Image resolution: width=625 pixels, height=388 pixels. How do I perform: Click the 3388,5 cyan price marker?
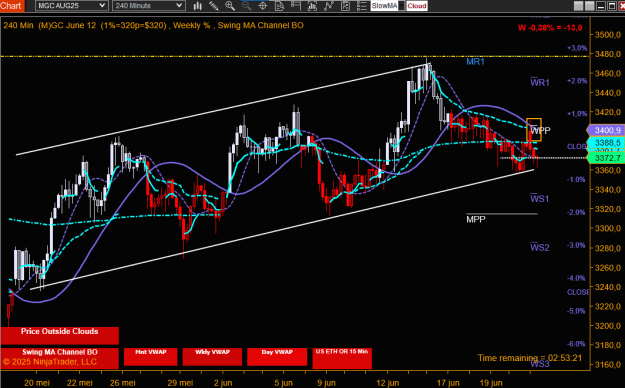[x=605, y=143]
